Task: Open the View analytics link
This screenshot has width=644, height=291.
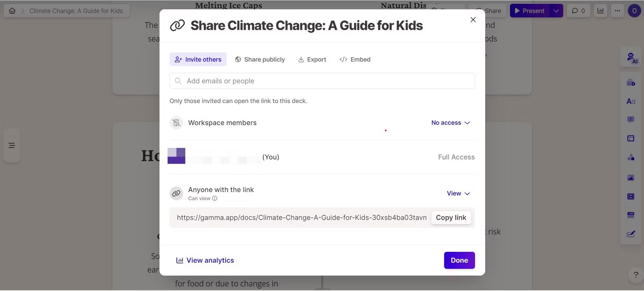Action: point(205,260)
